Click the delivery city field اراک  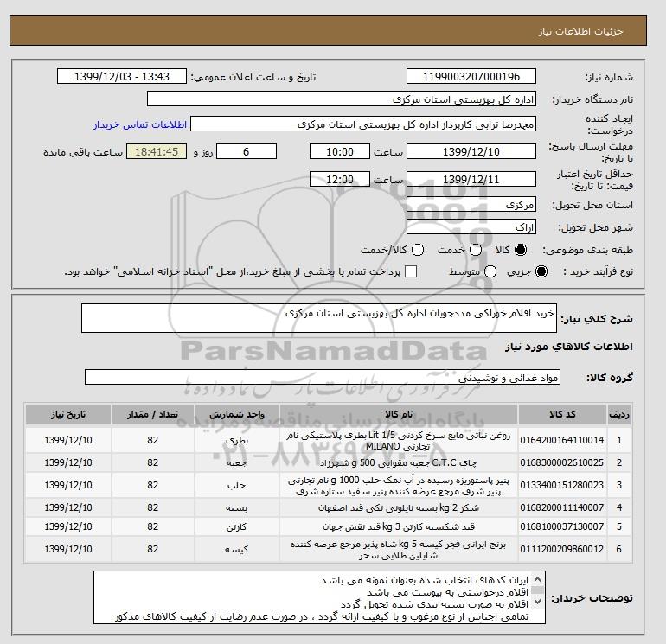471,227
